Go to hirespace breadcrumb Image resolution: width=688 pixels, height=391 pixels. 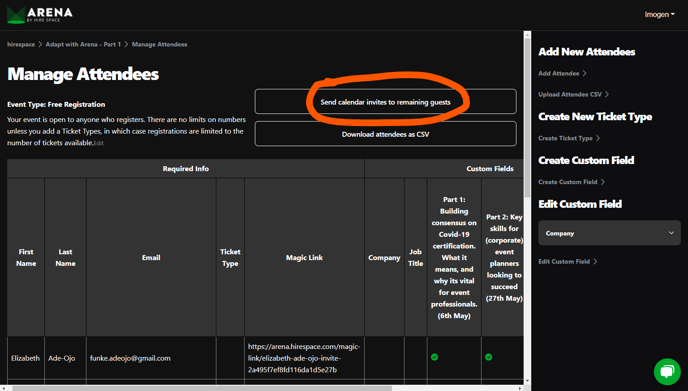point(21,44)
